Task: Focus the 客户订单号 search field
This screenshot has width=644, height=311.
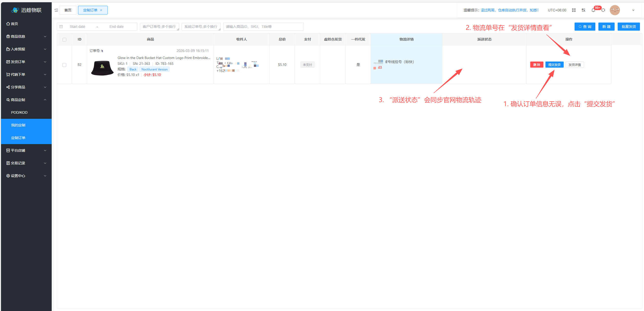Action: click(x=159, y=27)
